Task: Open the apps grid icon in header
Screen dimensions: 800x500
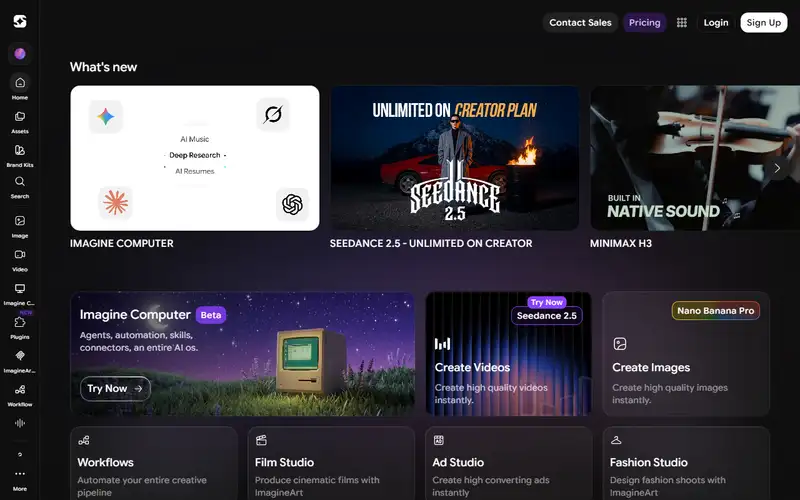Action: click(682, 22)
